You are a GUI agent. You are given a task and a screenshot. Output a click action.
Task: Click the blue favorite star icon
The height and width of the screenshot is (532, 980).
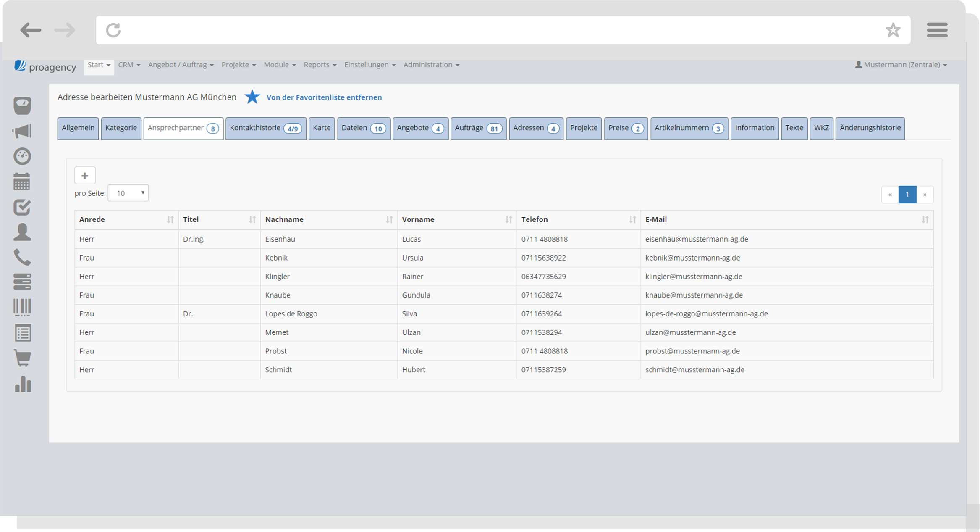pos(252,97)
